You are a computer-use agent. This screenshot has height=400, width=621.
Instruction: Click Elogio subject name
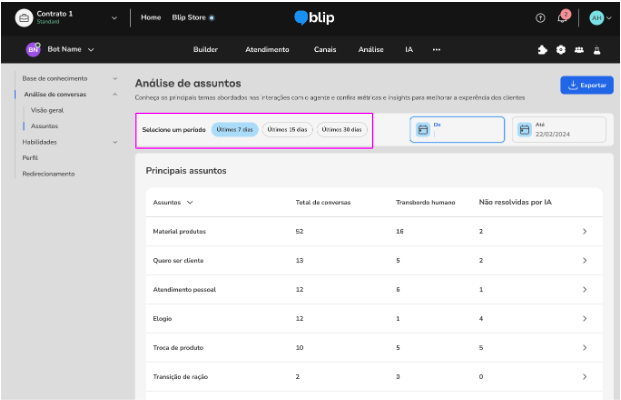tap(162, 318)
